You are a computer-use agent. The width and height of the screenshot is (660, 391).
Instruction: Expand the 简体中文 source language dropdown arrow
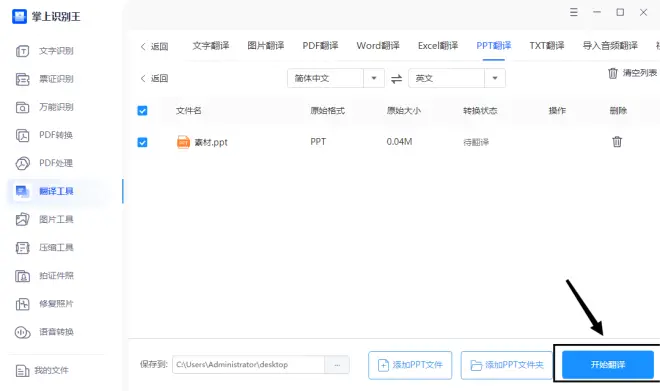click(374, 78)
